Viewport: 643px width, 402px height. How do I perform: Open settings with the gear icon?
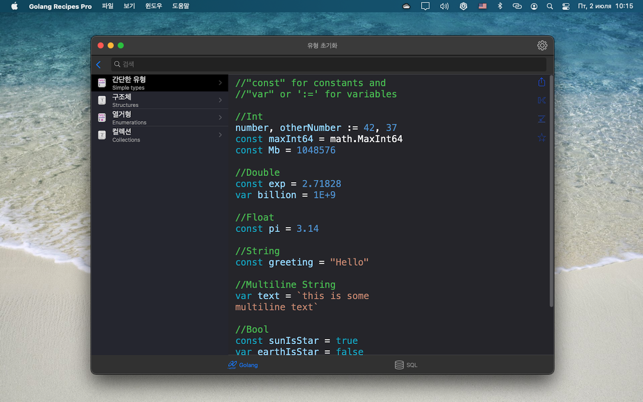tap(542, 45)
